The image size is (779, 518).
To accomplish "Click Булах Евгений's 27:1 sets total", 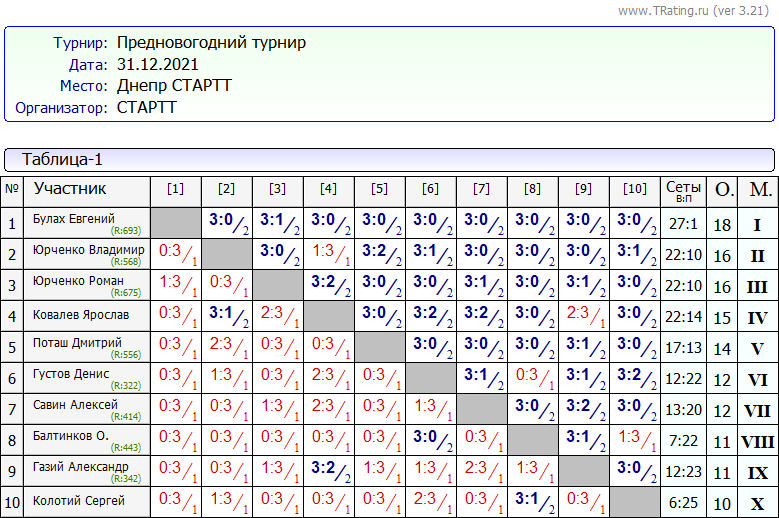I will pyautogui.click(x=683, y=225).
